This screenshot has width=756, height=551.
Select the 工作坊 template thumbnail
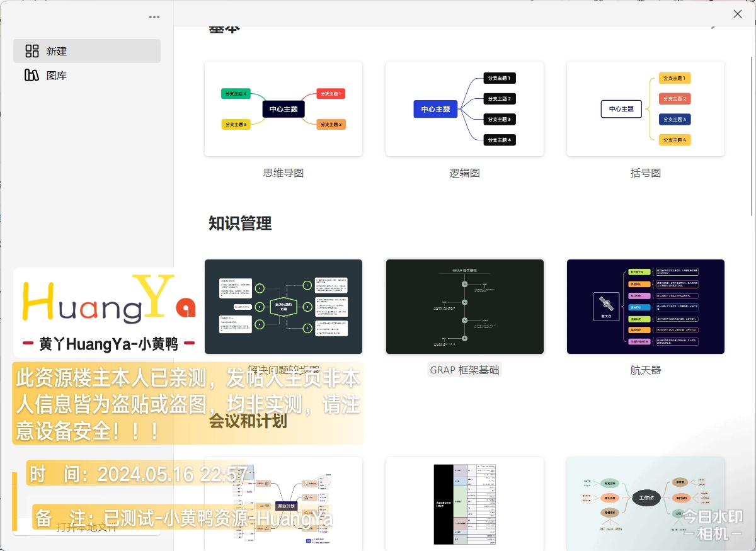click(645, 504)
